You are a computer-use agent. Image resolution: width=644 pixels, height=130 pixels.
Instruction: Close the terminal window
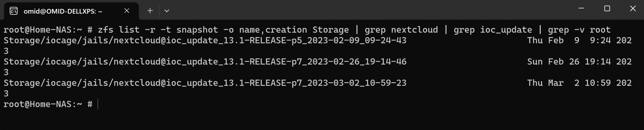[x=633, y=9]
